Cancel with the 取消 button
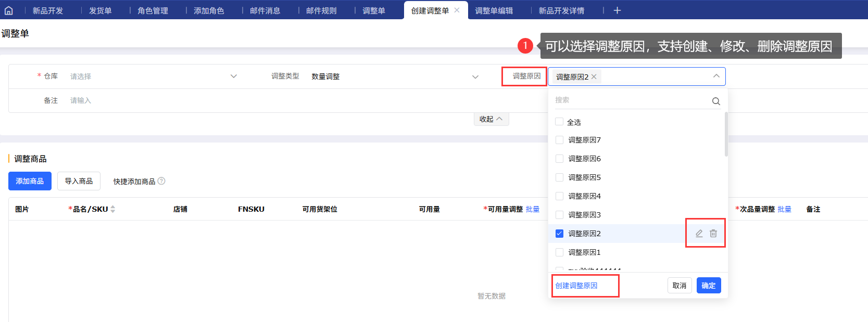 tap(680, 286)
